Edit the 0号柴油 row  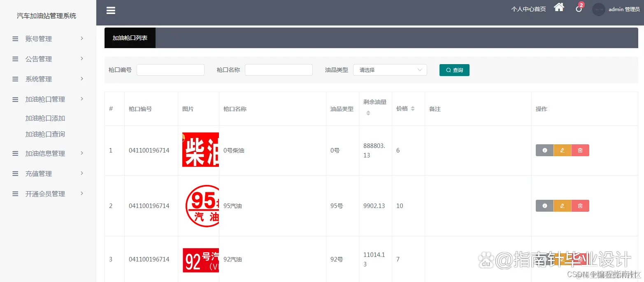coord(562,150)
